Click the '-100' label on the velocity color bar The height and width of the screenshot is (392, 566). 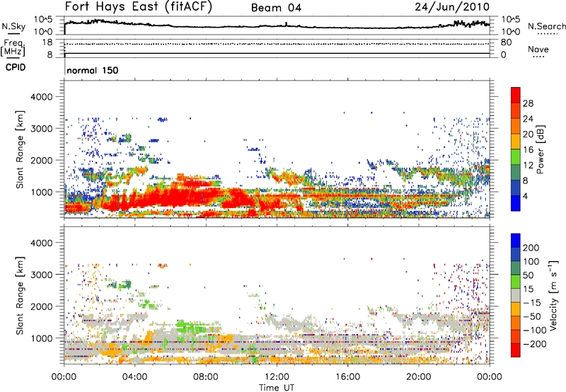(x=534, y=330)
